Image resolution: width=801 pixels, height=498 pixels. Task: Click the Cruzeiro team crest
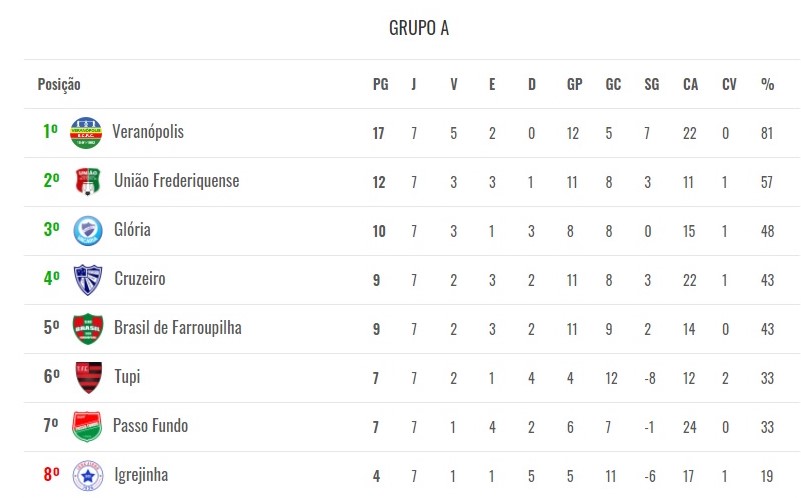[x=88, y=280]
